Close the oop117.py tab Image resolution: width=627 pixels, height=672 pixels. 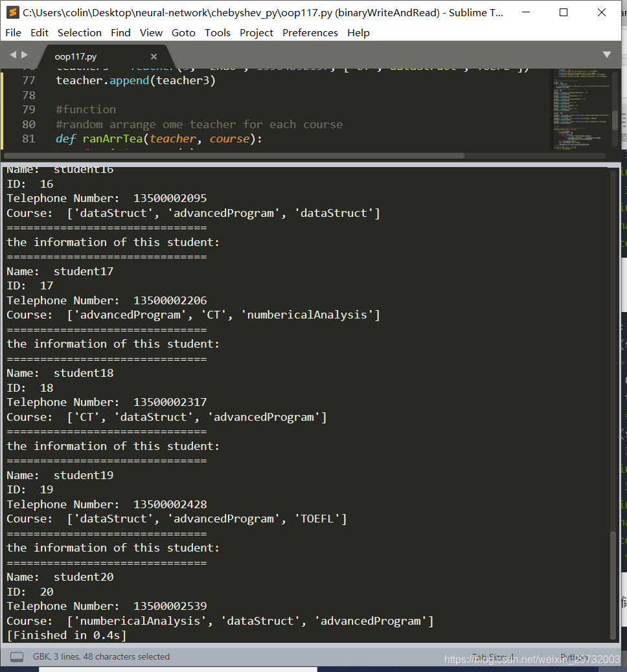pos(154,56)
